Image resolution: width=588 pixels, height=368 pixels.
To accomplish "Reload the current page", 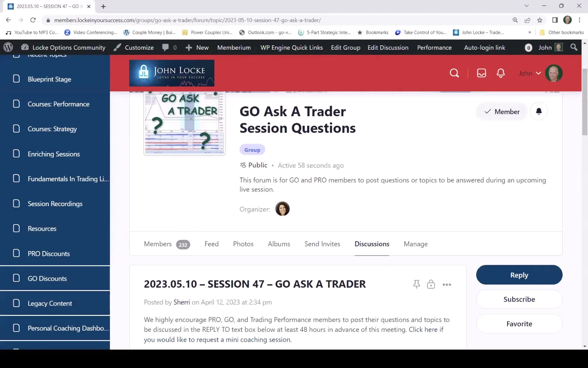I will [33, 20].
